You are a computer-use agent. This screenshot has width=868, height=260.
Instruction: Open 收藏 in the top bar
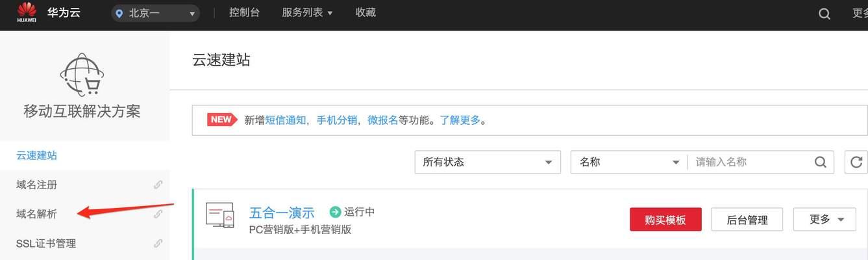[366, 12]
